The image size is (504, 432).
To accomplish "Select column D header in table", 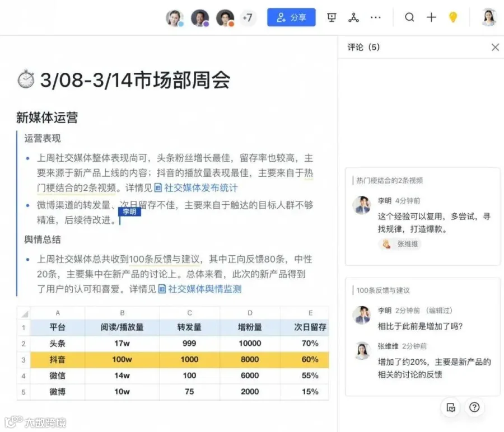I will [x=250, y=313].
